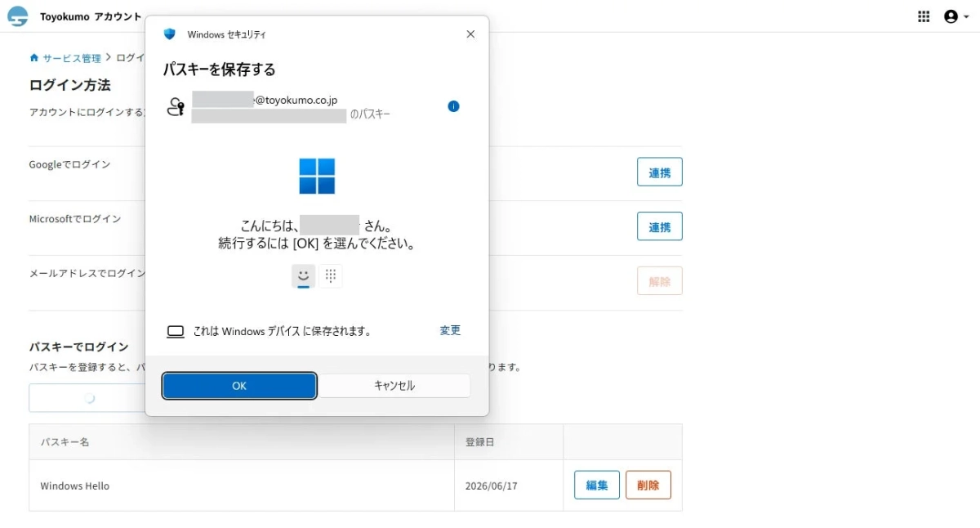Click the パスキー名 column header
The image size is (980, 528).
coord(242,442)
